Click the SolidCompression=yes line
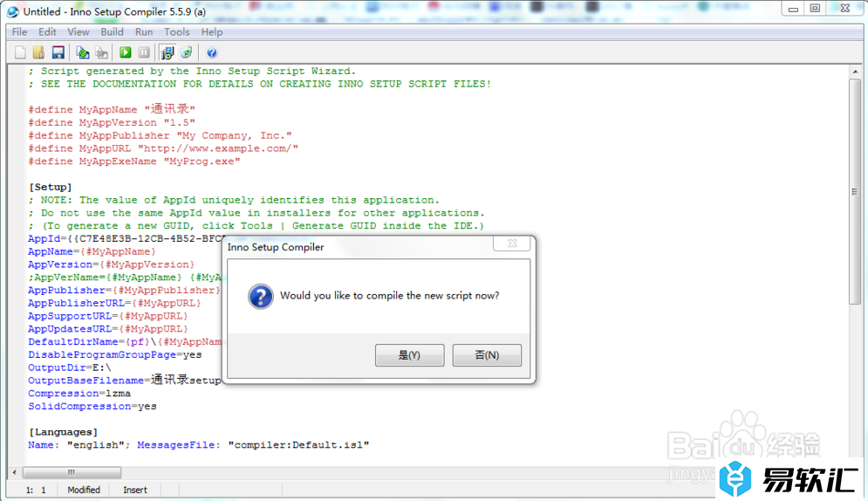The height and width of the screenshot is (501, 868). [92, 407]
